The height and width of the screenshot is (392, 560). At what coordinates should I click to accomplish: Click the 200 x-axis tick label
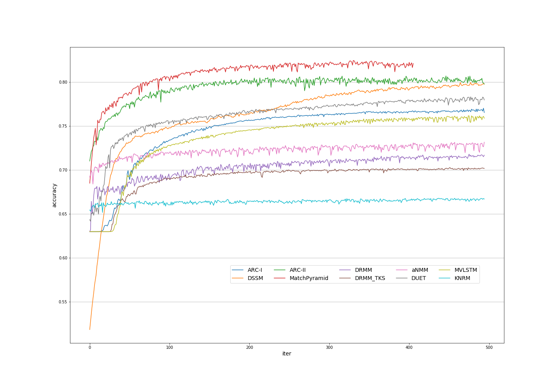(250, 347)
